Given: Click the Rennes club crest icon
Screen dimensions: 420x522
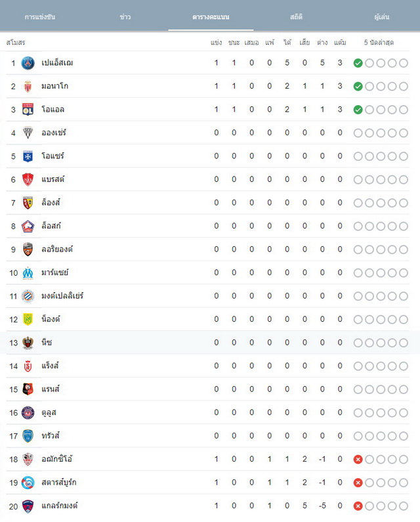Looking at the screenshot, I should [x=28, y=389].
